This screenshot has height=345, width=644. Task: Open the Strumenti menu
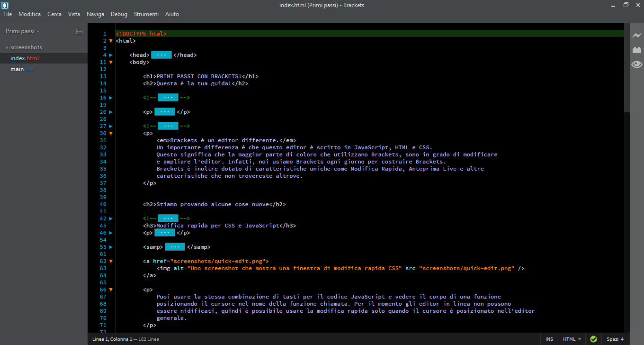point(146,14)
